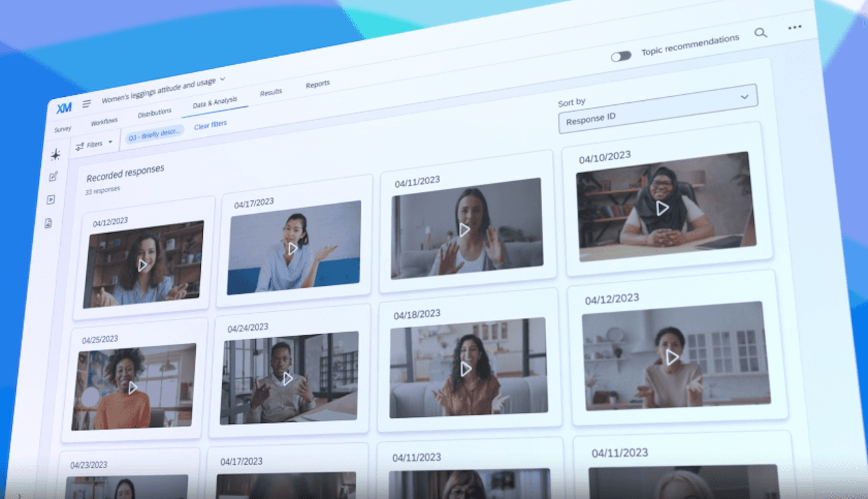This screenshot has height=499, width=868.
Task: Open the three-dot more options menu
Action: pyautogui.click(x=795, y=27)
